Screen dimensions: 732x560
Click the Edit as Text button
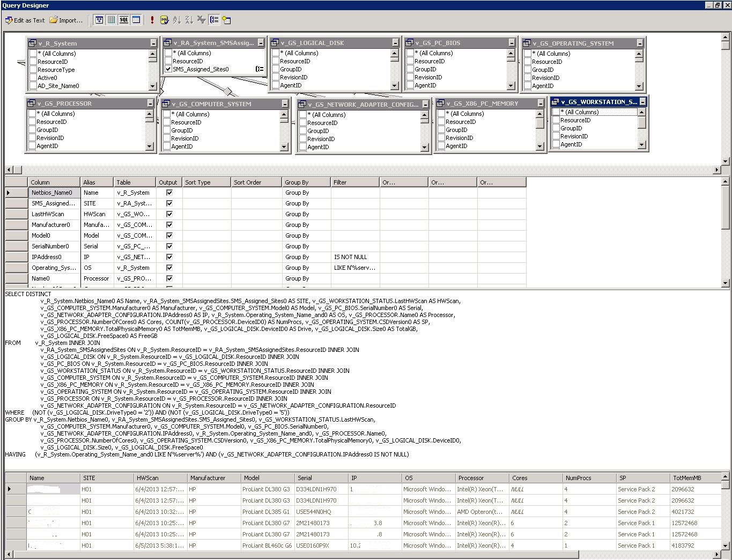click(25, 20)
